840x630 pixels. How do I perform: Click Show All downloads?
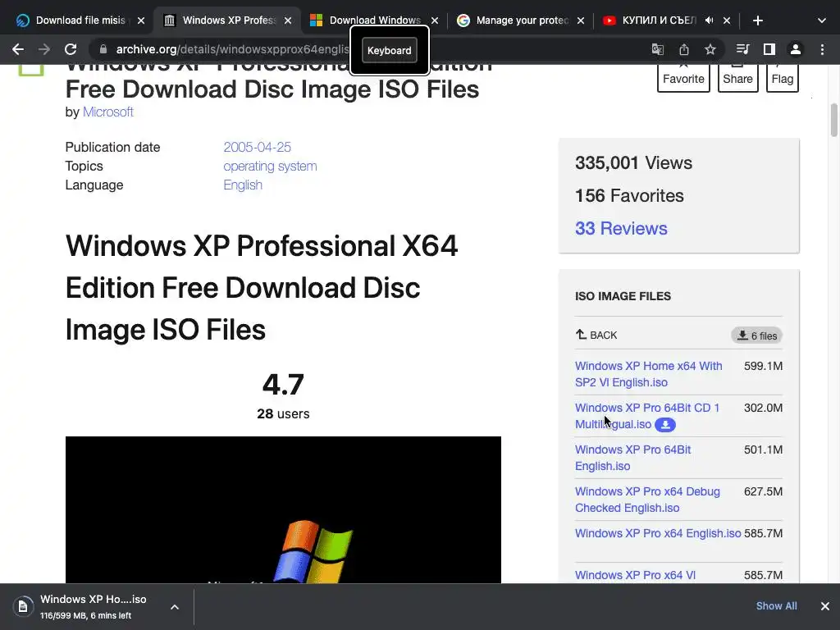(x=776, y=606)
